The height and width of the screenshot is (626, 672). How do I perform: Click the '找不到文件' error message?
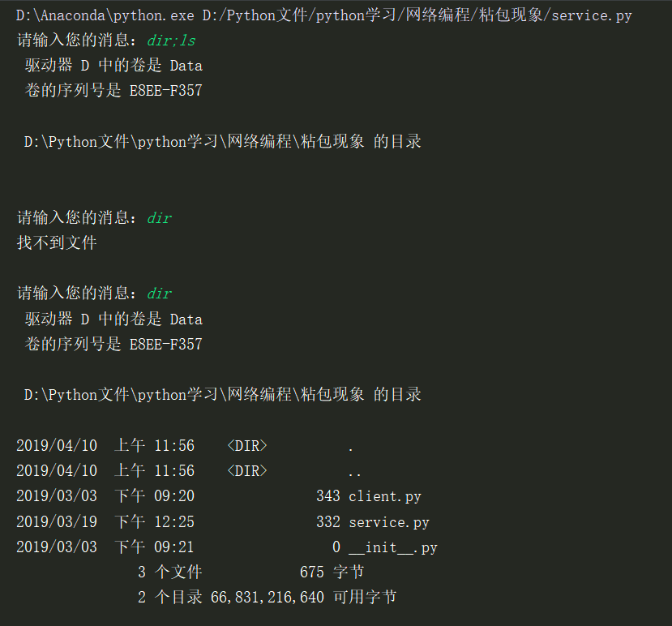tap(57, 242)
